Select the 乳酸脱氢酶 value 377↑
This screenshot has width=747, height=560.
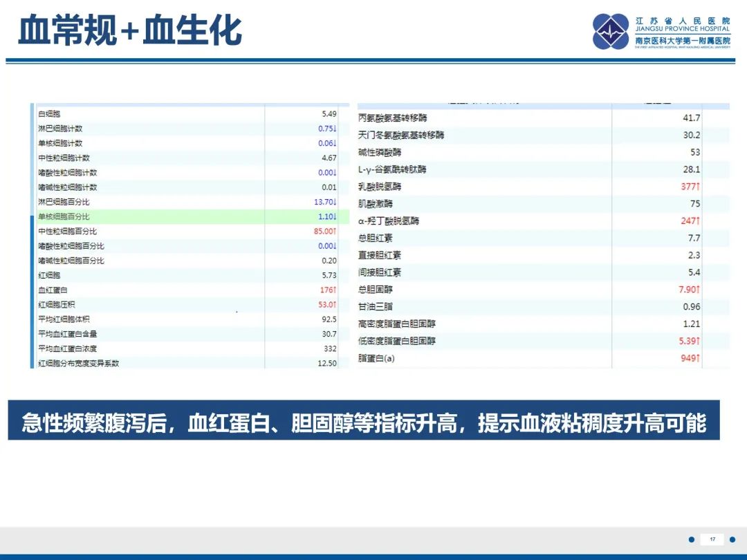[x=690, y=187]
